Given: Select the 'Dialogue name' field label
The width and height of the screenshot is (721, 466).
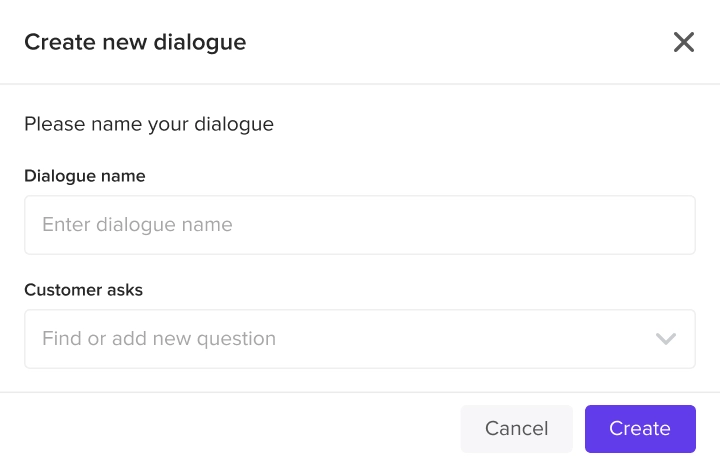Looking at the screenshot, I should pyautogui.click(x=85, y=176).
